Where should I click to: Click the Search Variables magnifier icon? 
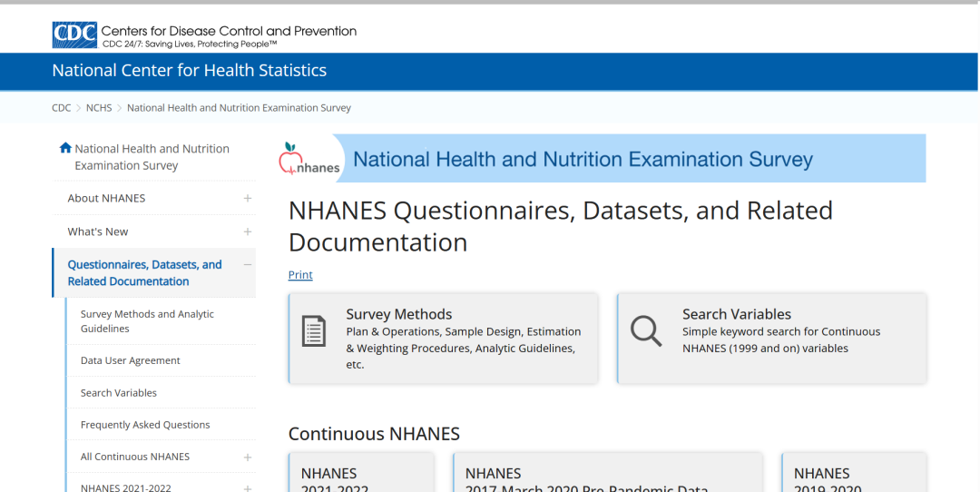point(646,331)
